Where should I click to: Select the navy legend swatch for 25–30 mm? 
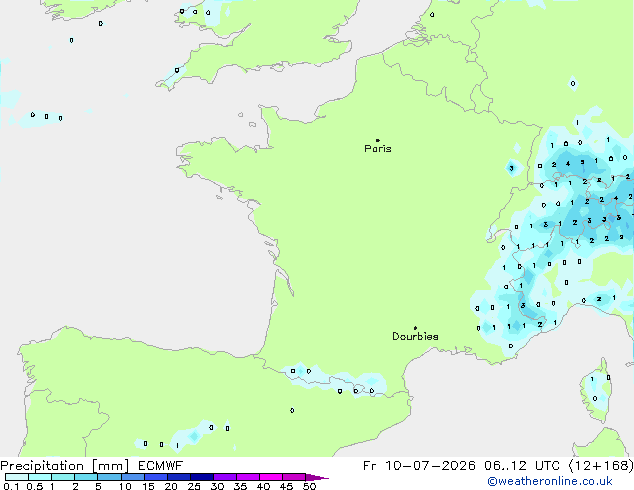202,477
